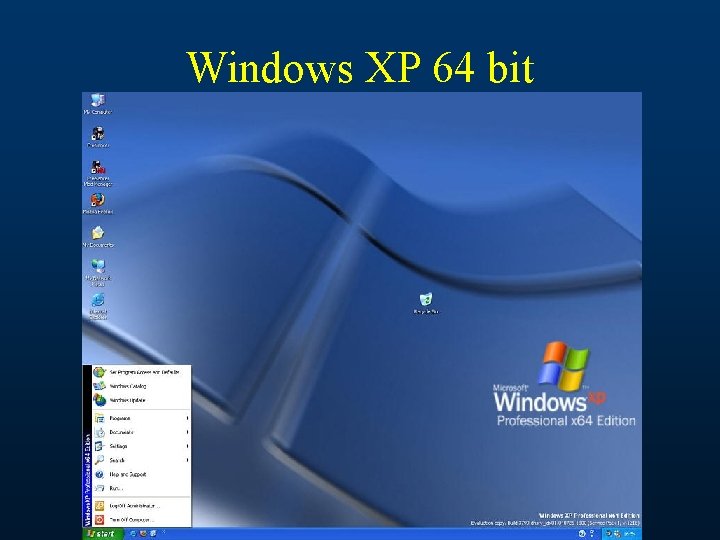Expand the Programs submenu
The image size is (720, 540).
point(141,418)
